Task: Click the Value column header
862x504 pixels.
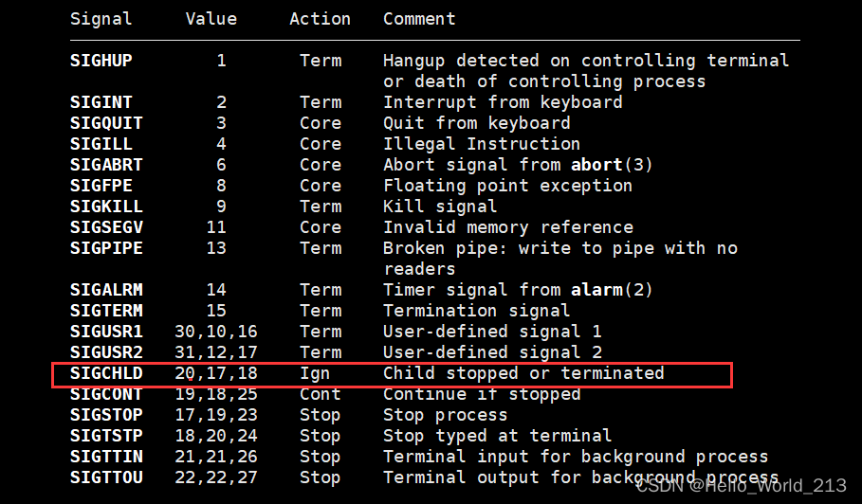Action: [211, 19]
